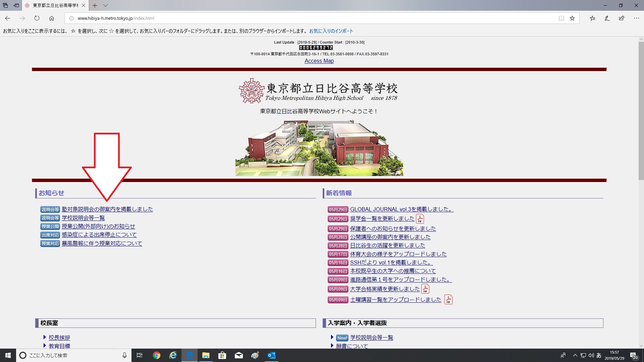Open 授業公開(外部向け)のお知らせ link
Viewport: 644px width, 362px height.
pos(98,226)
